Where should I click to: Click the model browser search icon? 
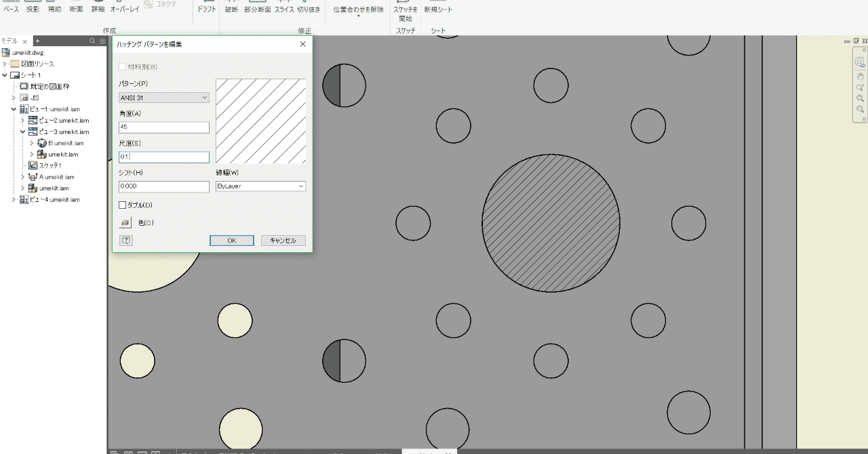pos(93,41)
